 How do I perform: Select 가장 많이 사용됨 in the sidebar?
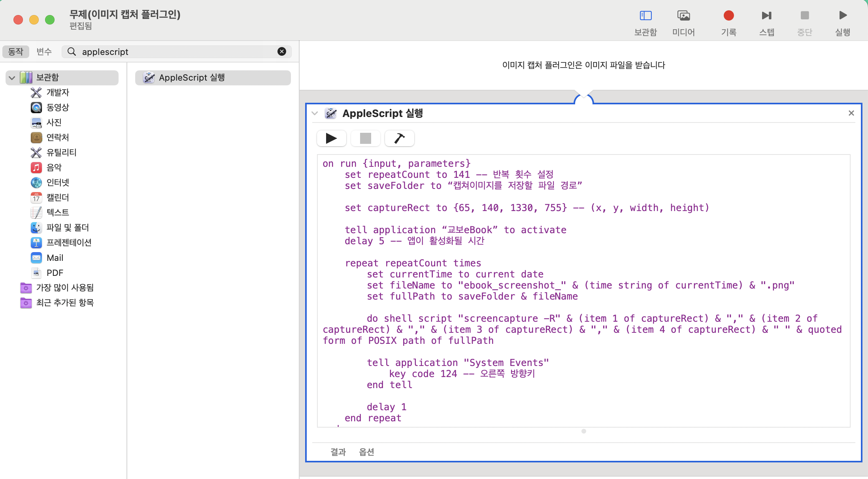point(64,288)
